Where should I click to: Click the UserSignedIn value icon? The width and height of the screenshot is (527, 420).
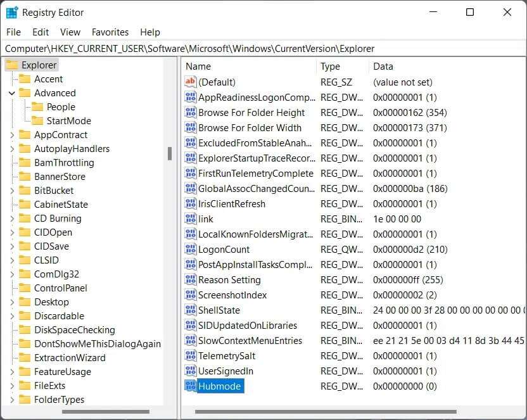pyautogui.click(x=190, y=371)
